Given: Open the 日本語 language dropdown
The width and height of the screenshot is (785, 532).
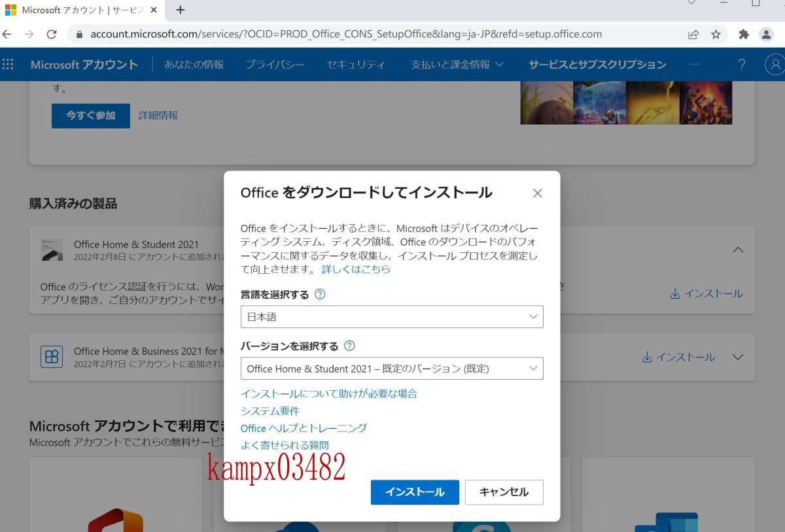Looking at the screenshot, I should coord(391,317).
